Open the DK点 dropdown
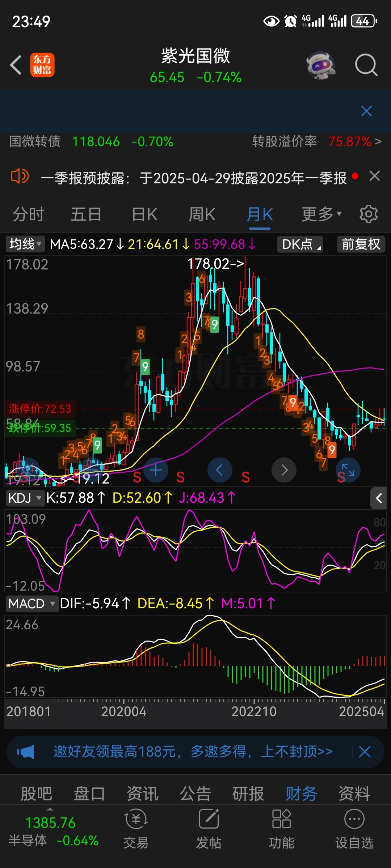 click(x=300, y=244)
